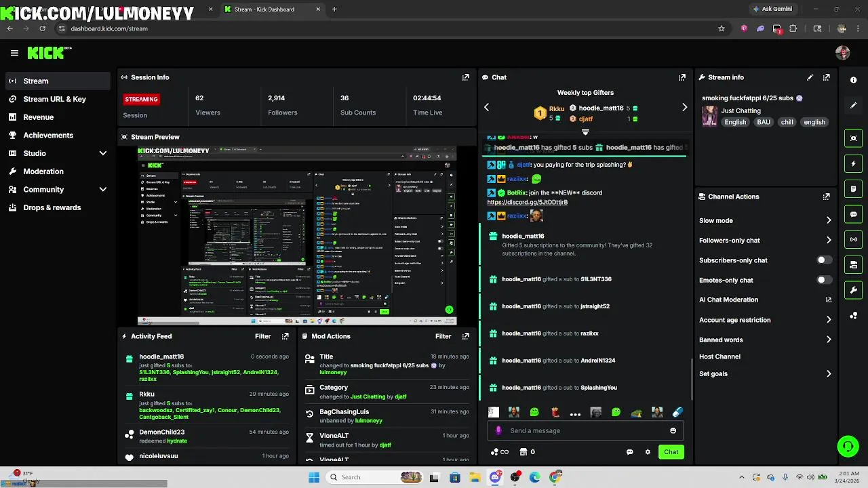Toggle the chat bubble widget icon in right sidebar
The height and width of the screenshot is (488, 868).
click(854, 214)
